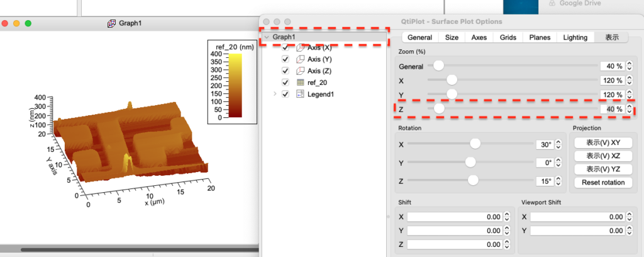Click the X zoom 120 % stepper arrows
644x257 pixels.
tap(629, 80)
